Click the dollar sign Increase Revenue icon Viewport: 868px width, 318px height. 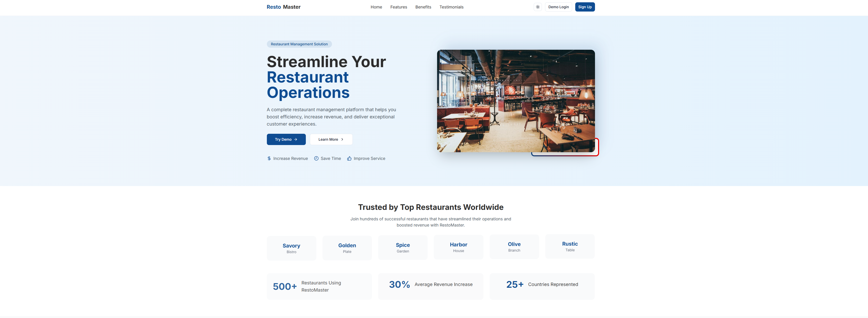pyautogui.click(x=269, y=159)
